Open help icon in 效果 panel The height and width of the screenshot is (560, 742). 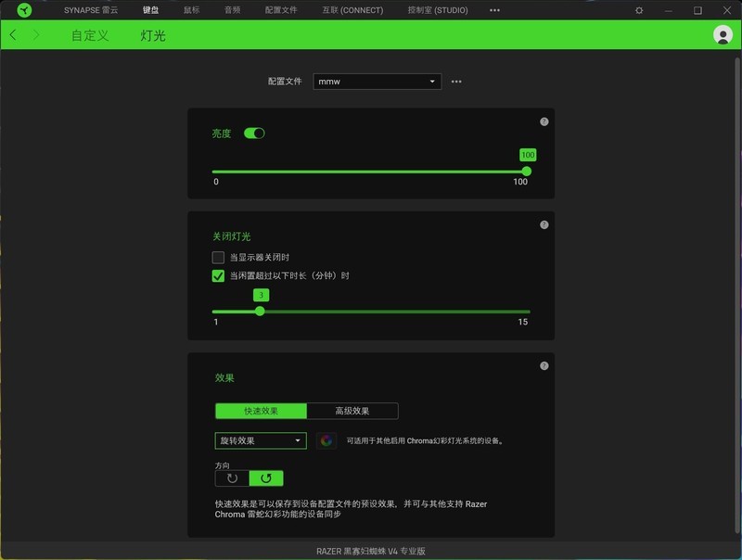[x=544, y=365]
